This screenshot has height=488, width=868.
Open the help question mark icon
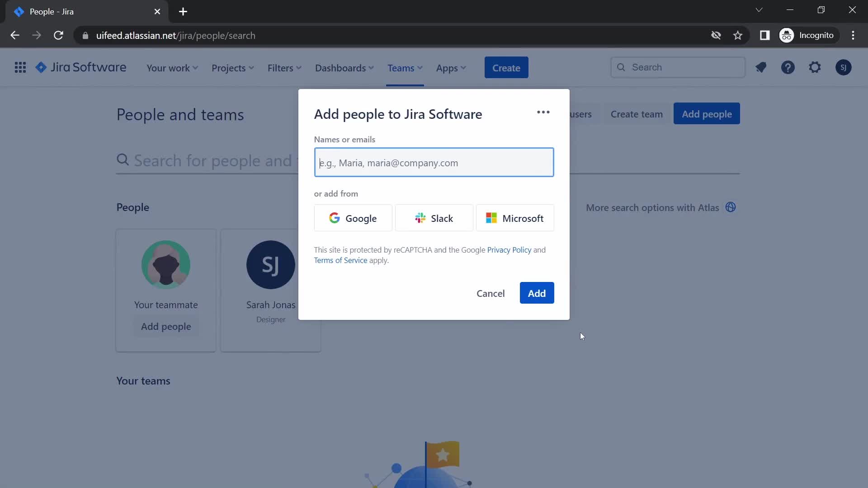coord(788,68)
